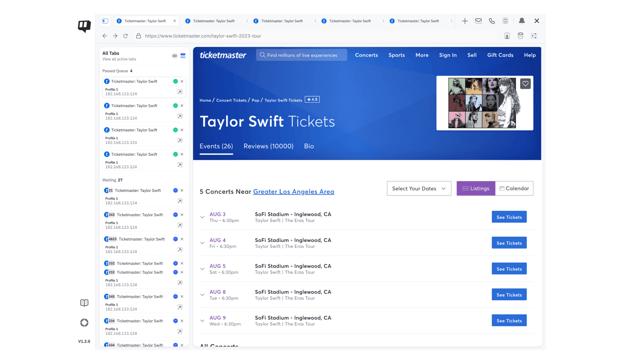Switch to the Bio tab
Viewport: 619px width, 364px height.
tap(309, 146)
